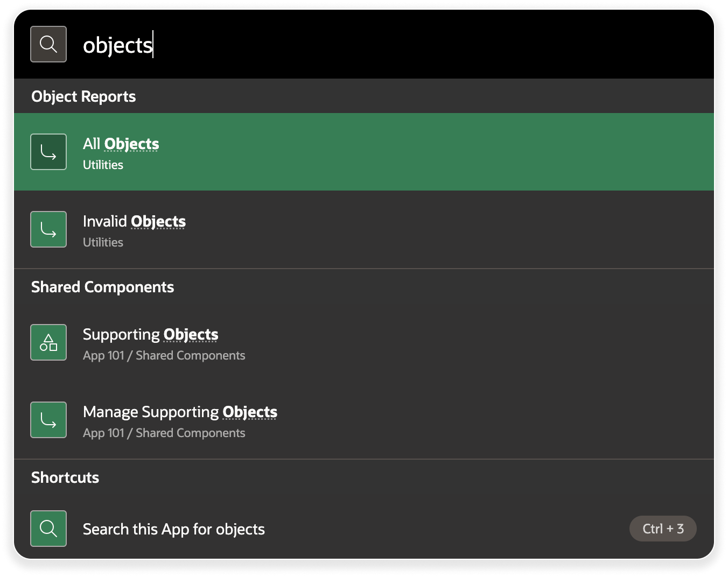Click the shapes icon for Supporting Objects
The height and width of the screenshot is (577, 728).
pyautogui.click(x=48, y=342)
